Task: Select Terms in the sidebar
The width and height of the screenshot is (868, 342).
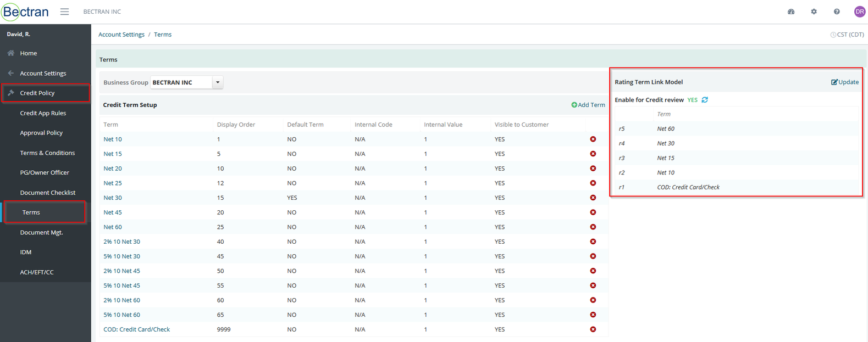Action: [x=31, y=212]
